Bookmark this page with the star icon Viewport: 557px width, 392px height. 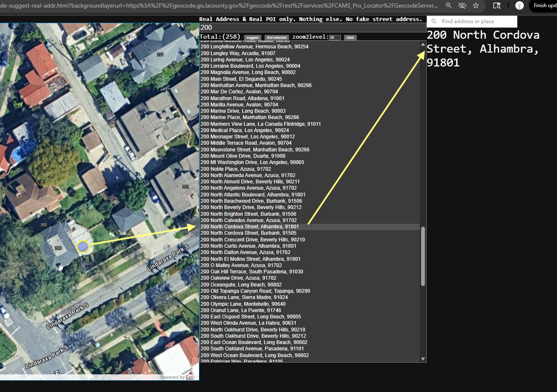(476, 5)
